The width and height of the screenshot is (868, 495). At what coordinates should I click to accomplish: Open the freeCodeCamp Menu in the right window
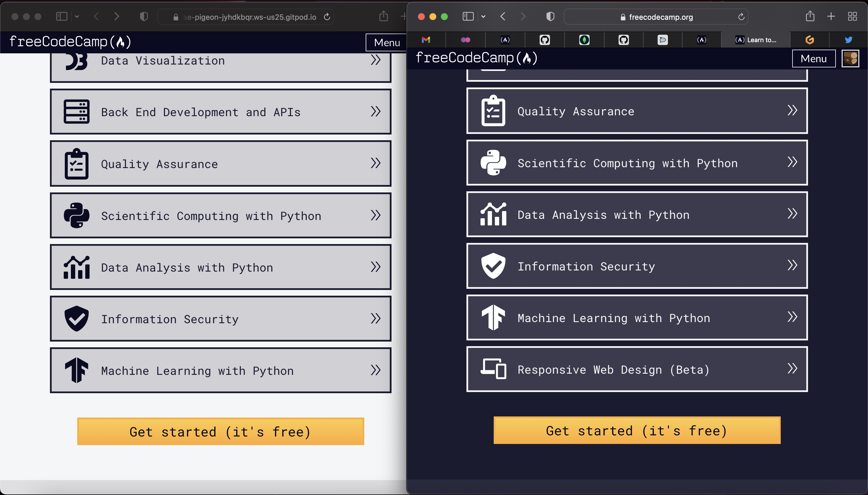coord(813,59)
